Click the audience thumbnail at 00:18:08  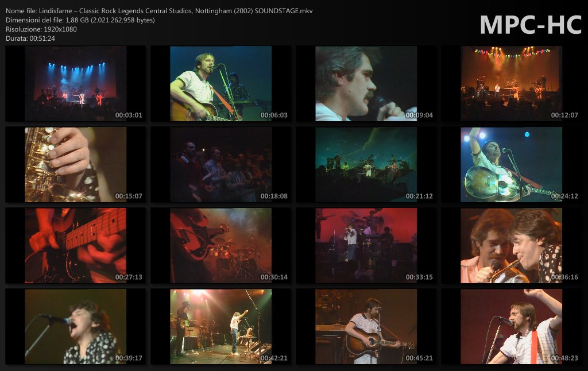[x=220, y=164]
